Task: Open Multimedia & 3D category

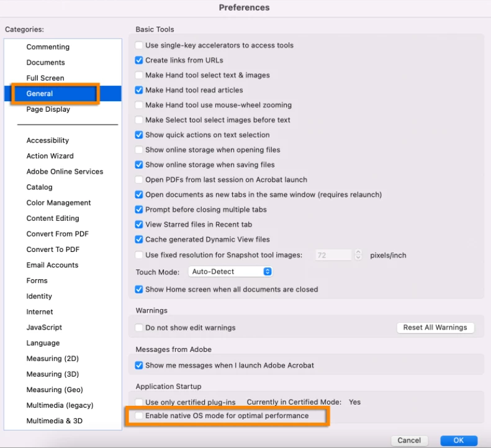Action: click(x=55, y=421)
